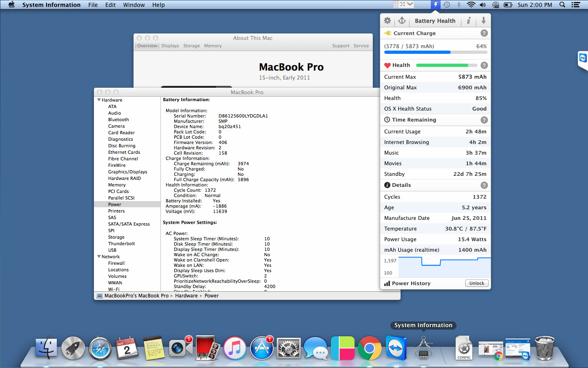Screen dimensions: 588x368
Task: Open the Trash in the Dock
Action: point(545,348)
